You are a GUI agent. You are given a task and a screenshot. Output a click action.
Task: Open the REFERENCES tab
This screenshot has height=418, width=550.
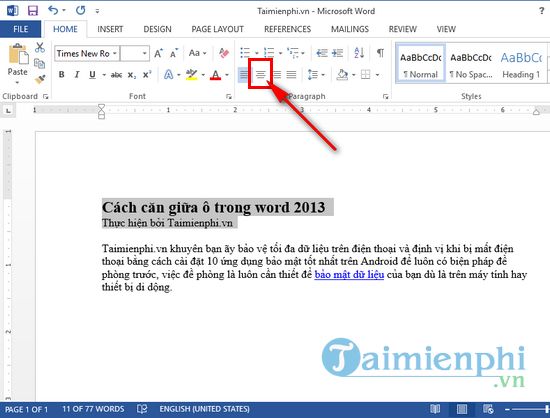pos(288,29)
